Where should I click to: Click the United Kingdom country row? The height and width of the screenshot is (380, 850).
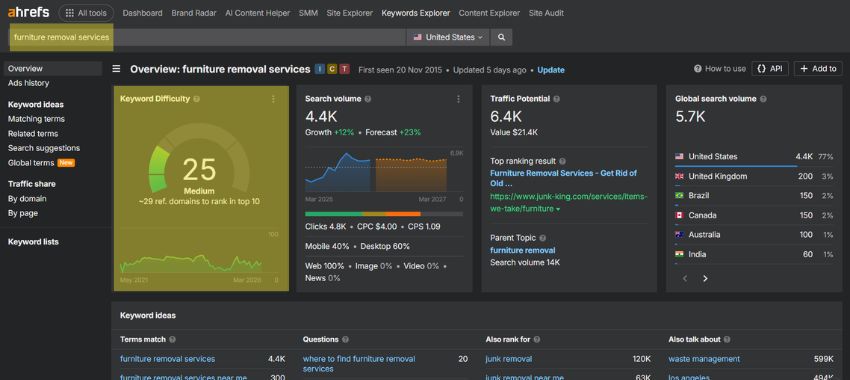point(754,176)
